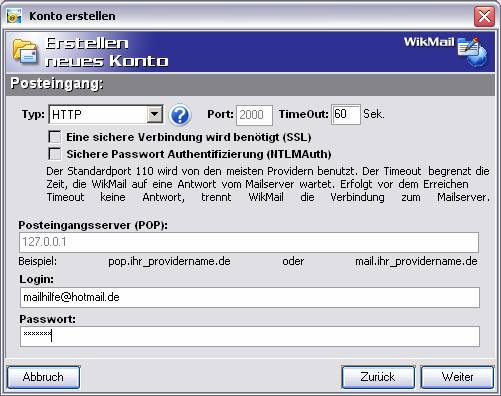501x396 pixels.
Task: Click the 'Port:' label
Action: coord(220,114)
